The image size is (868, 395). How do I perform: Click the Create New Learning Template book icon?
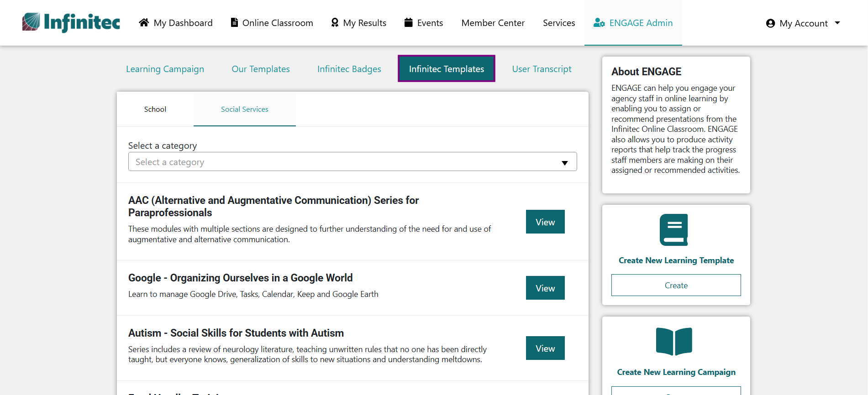click(674, 230)
